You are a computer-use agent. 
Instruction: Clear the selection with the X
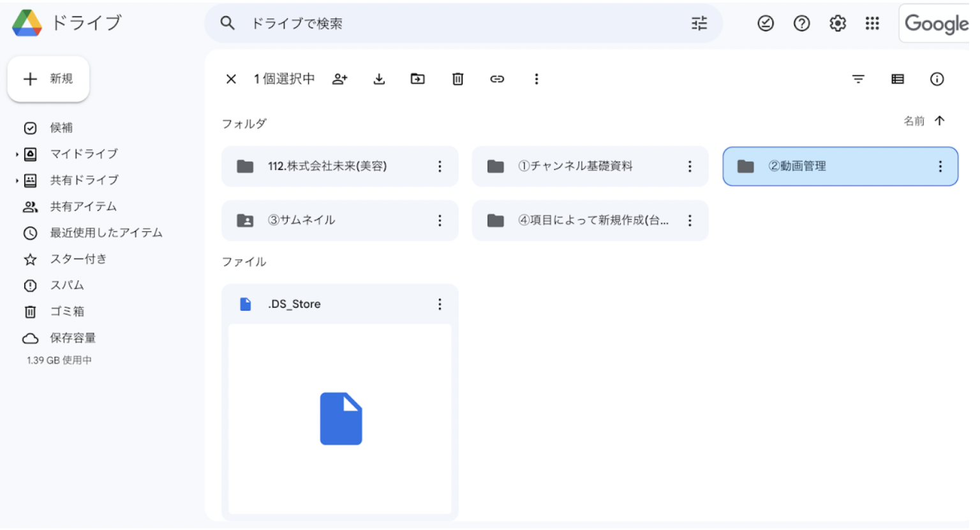(231, 79)
